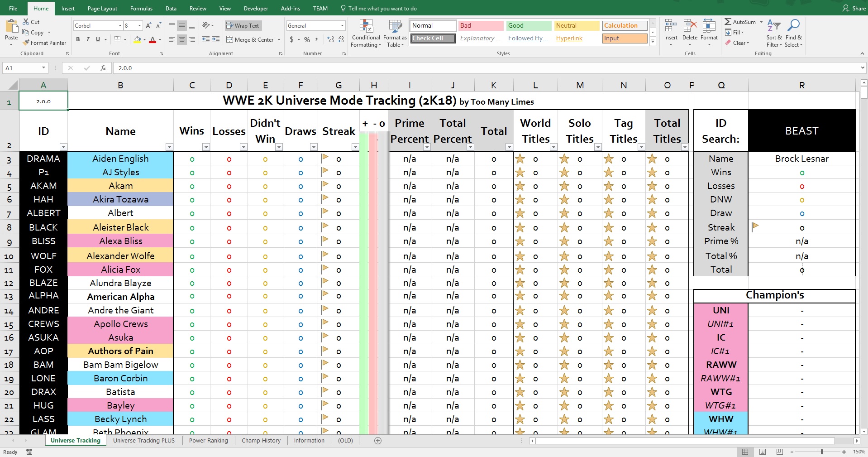The height and width of the screenshot is (457, 868).
Task: Open filter dropdown on the ID column
Action: click(x=63, y=147)
